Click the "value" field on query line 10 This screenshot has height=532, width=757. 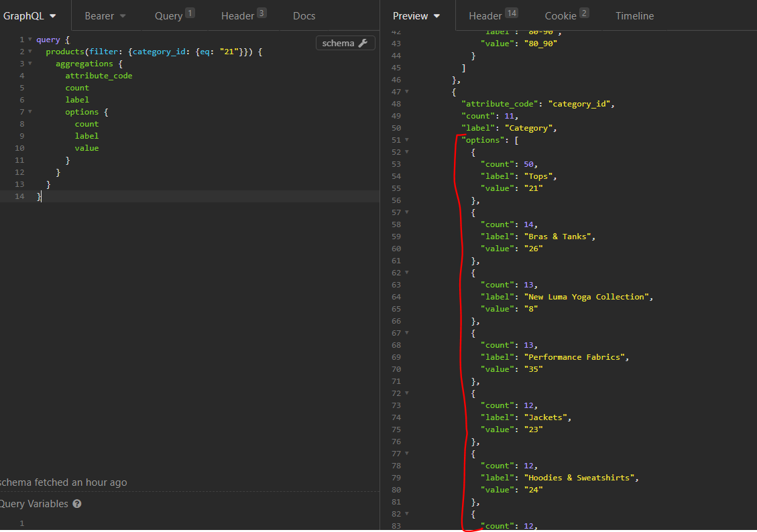pyautogui.click(x=87, y=148)
